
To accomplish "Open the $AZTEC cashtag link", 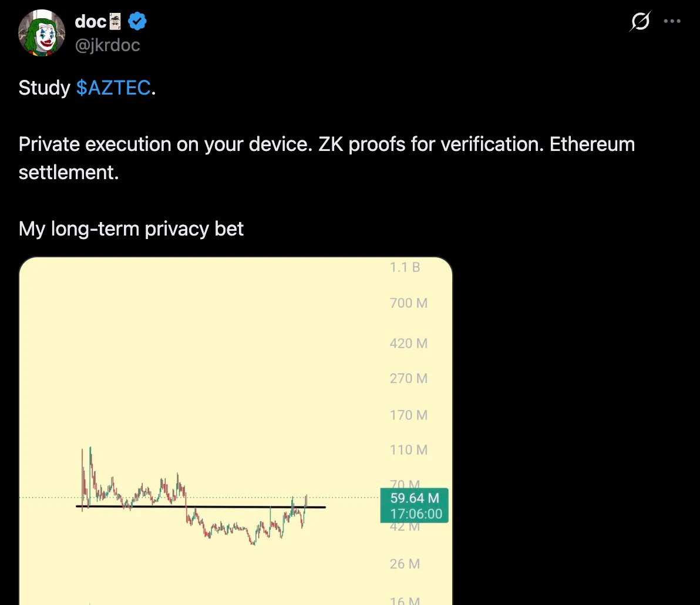I will click(113, 88).
